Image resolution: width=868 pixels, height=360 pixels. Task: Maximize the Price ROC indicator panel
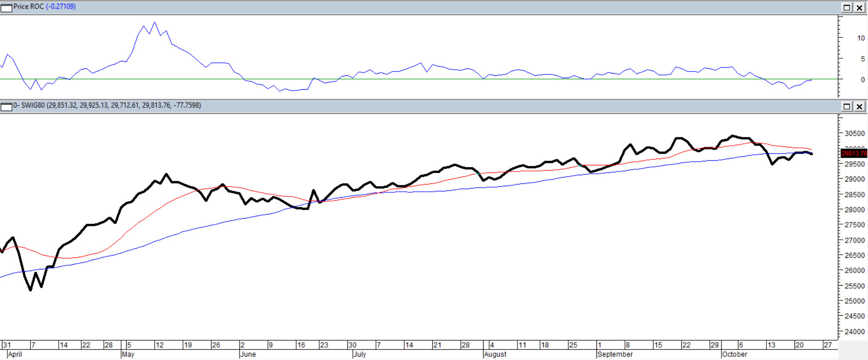tap(847, 7)
